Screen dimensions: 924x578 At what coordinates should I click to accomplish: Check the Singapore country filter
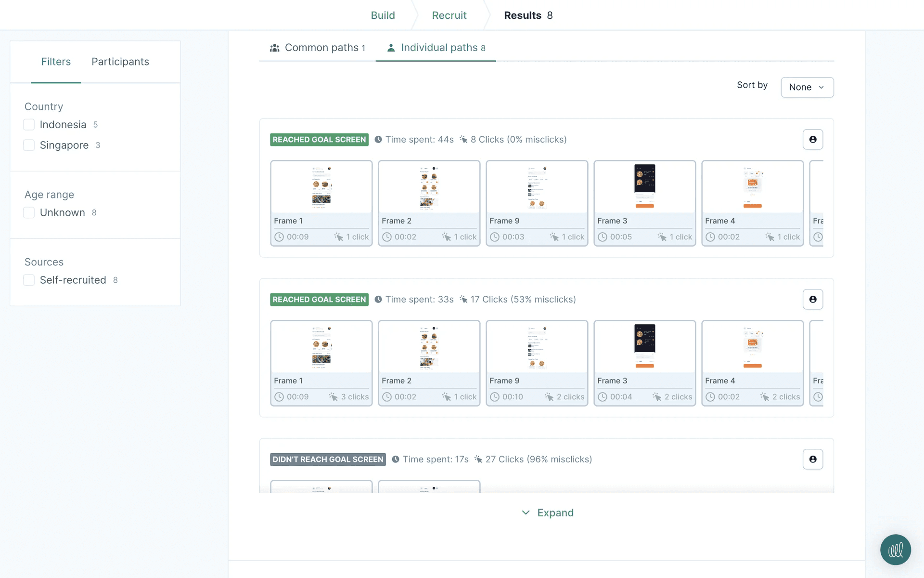point(29,145)
